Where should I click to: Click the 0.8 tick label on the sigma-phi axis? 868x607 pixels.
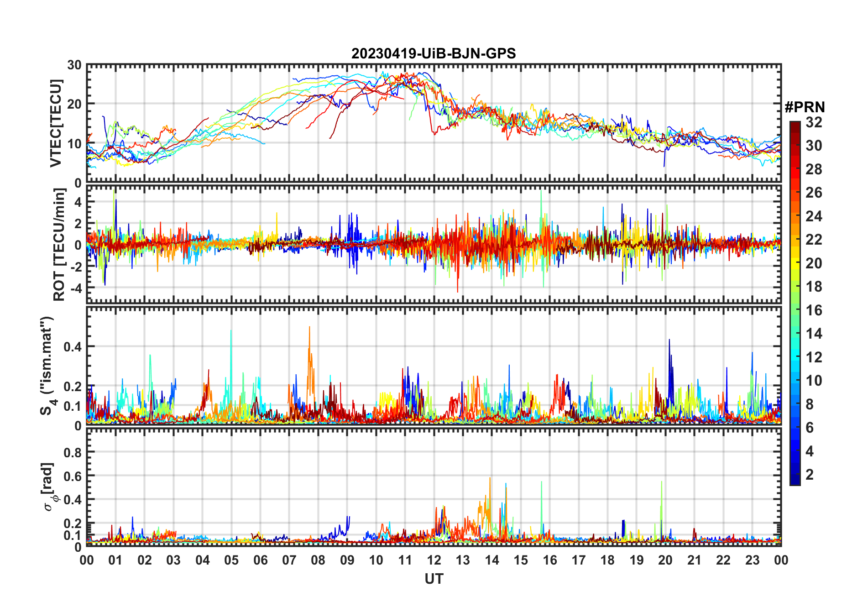72,453
